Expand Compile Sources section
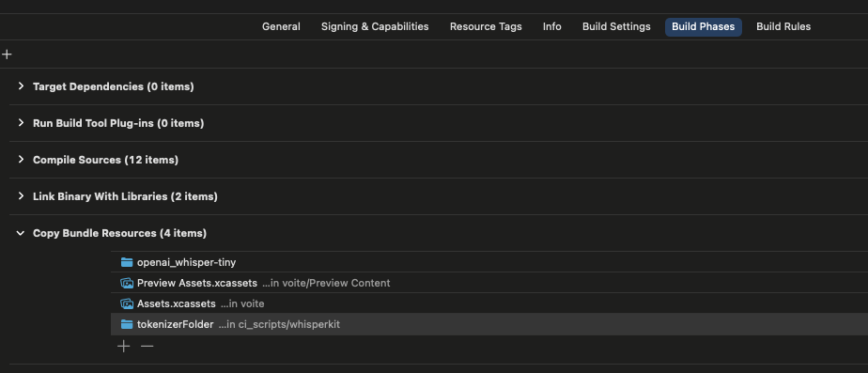 click(21, 160)
